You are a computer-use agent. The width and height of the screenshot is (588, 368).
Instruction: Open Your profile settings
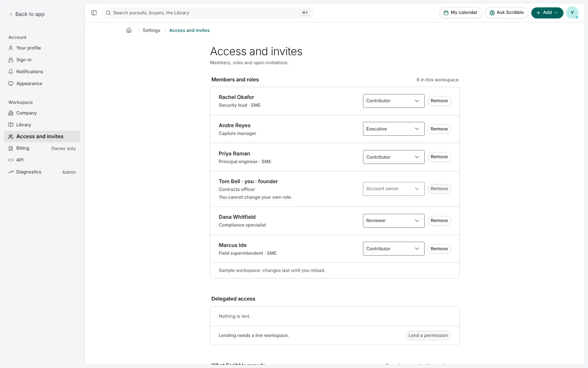click(42, 48)
